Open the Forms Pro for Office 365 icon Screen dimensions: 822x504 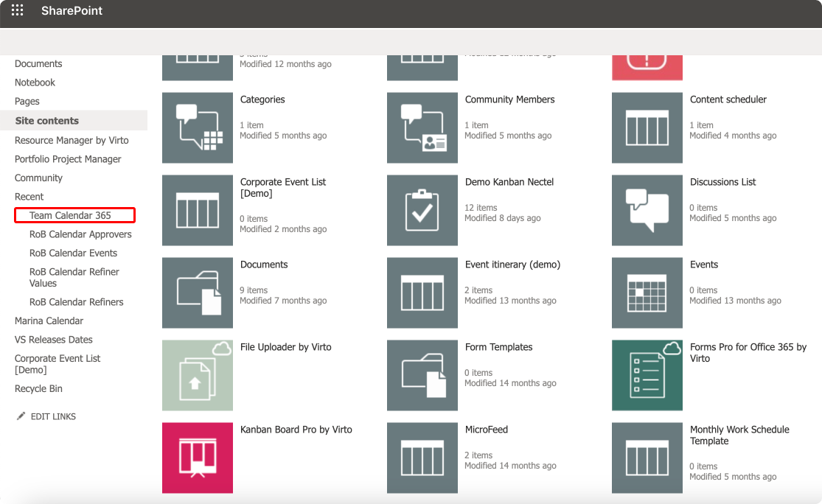click(x=647, y=375)
